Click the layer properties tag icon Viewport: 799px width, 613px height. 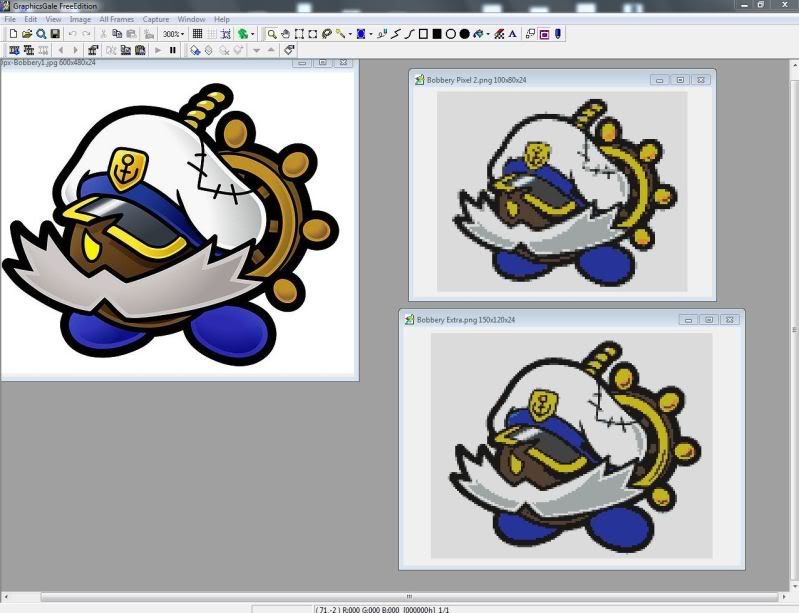pos(289,50)
